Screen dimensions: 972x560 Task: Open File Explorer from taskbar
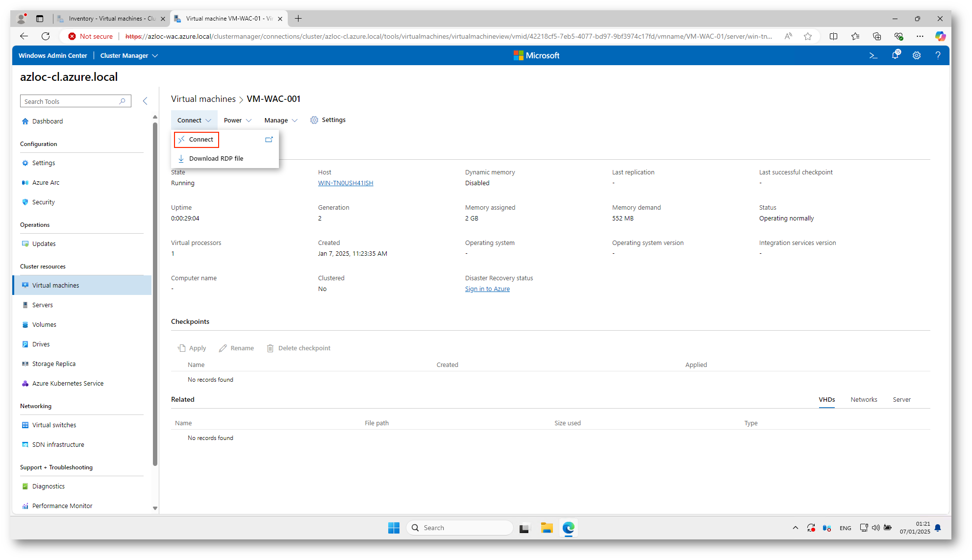point(547,528)
